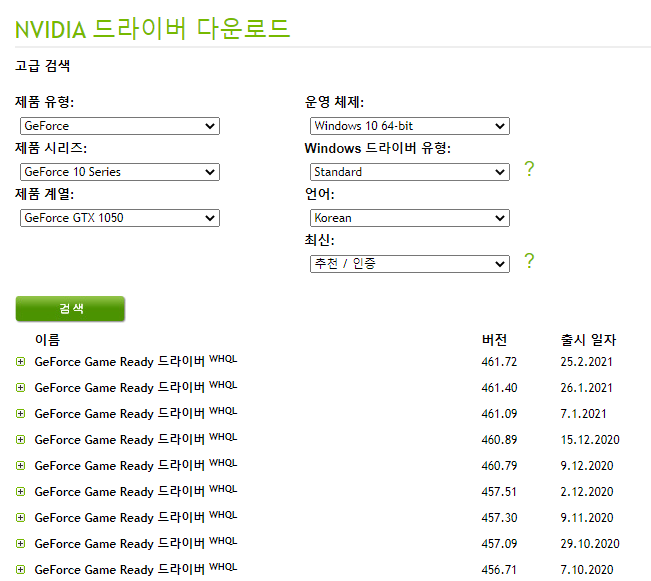651x581 pixels.
Task: Click the 출시 일자 column header
Action: (x=588, y=340)
